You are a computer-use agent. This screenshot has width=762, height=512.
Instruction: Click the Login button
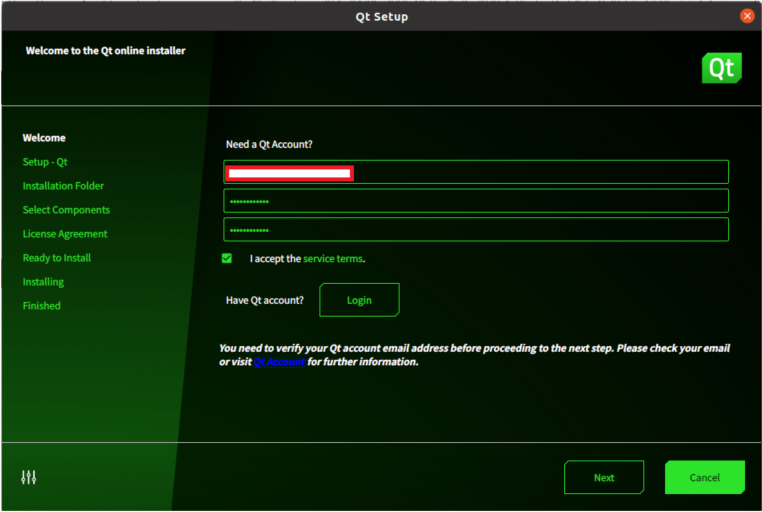(359, 300)
